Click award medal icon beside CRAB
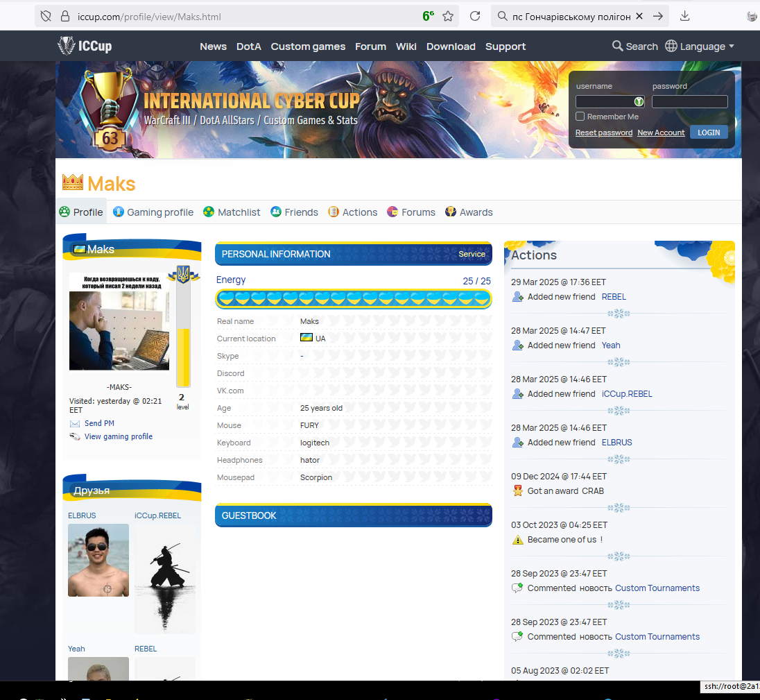The height and width of the screenshot is (700, 760). 518,490
